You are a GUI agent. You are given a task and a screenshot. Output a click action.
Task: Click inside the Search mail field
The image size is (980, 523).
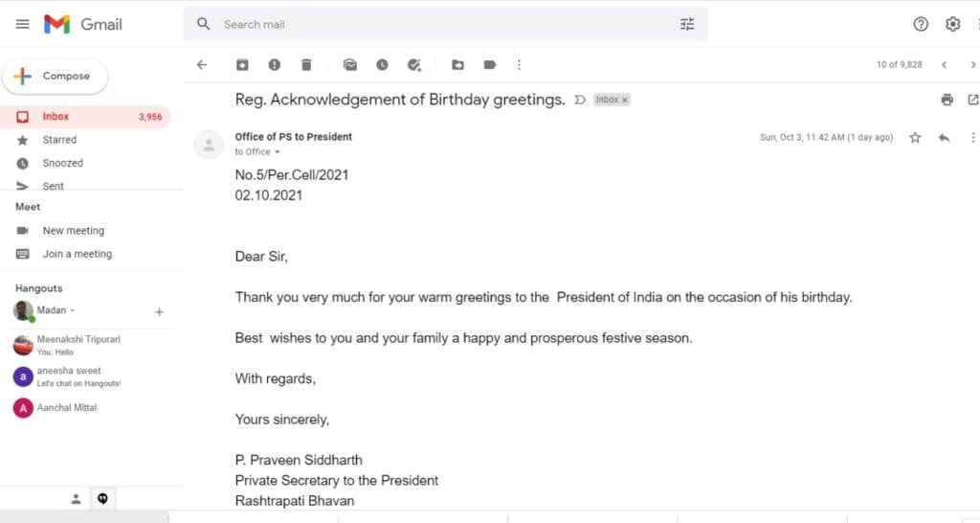point(444,24)
